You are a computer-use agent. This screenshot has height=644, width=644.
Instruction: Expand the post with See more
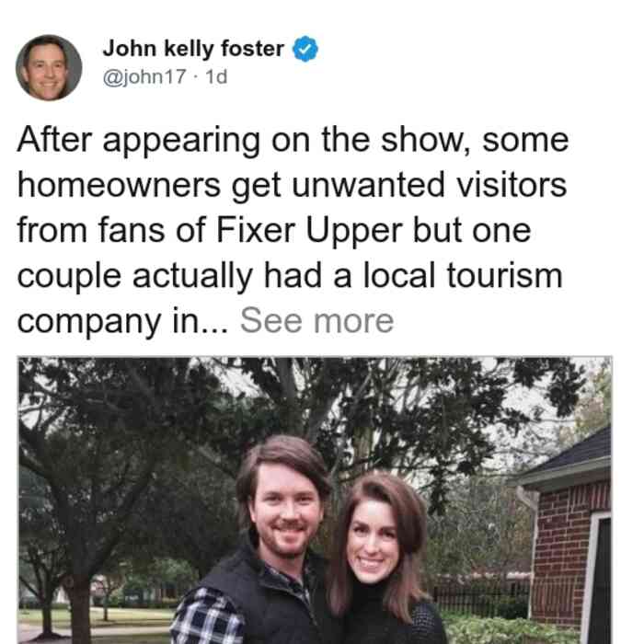[317, 321]
